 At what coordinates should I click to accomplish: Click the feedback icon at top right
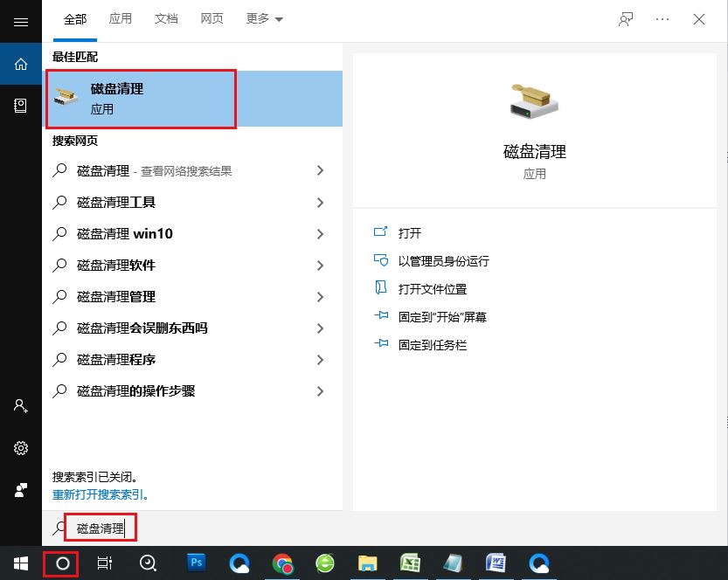pyautogui.click(x=626, y=19)
